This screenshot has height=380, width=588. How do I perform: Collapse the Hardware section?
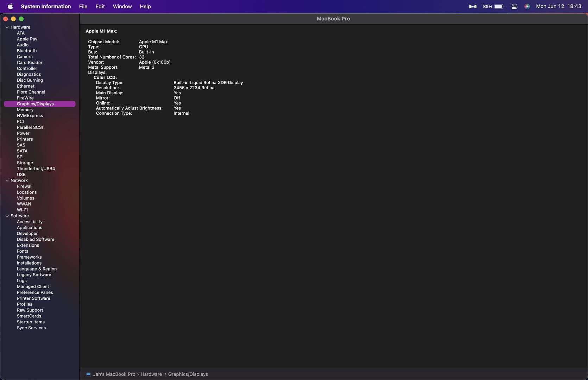tap(7, 27)
